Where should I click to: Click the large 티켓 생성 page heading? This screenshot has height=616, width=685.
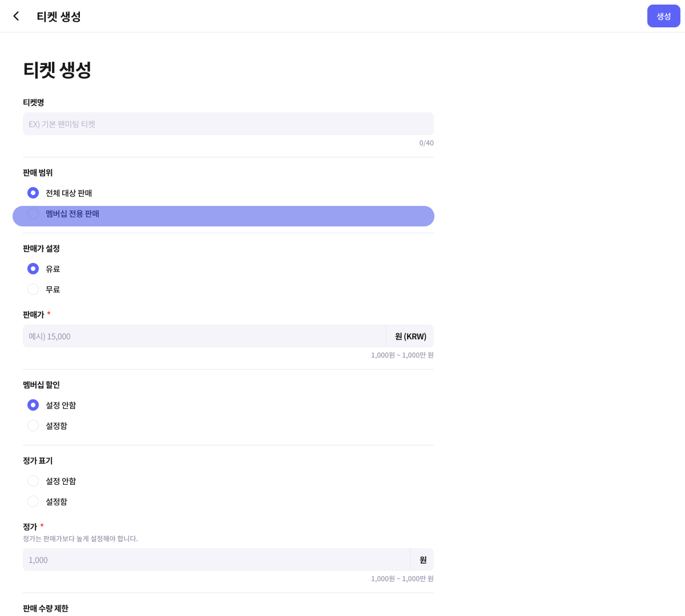pos(57,70)
